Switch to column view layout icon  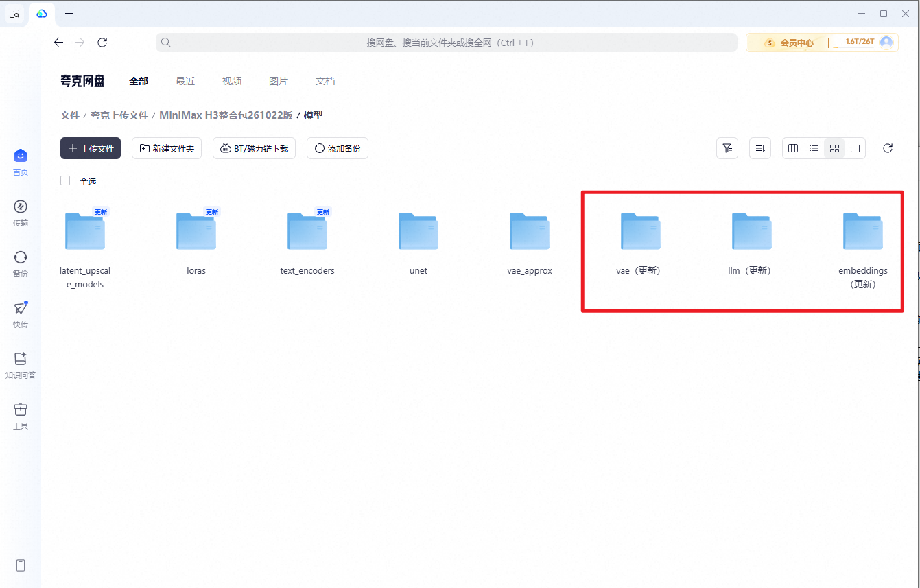click(x=793, y=148)
